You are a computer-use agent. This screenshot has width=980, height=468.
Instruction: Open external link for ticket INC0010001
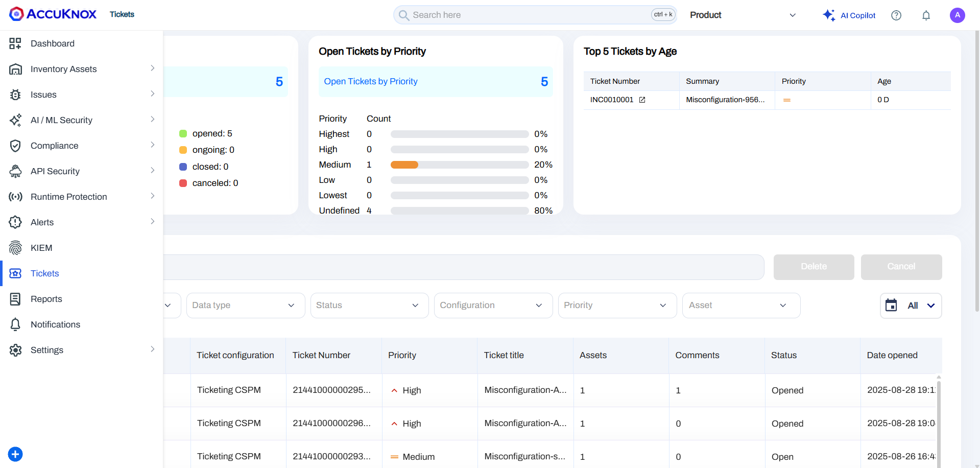[x=642, y=100]
